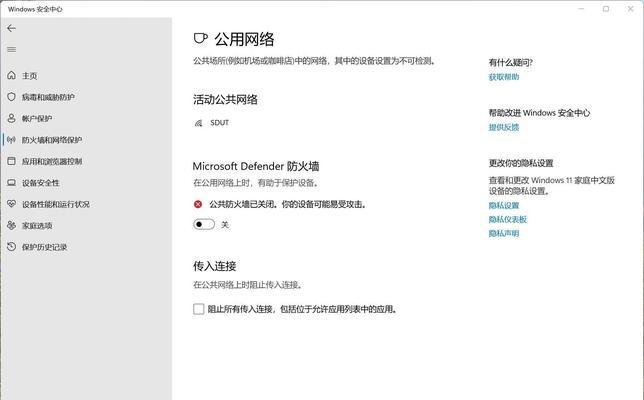Click the SDUT network name
The height and width of the screenshot is (400, 644).
219,123
